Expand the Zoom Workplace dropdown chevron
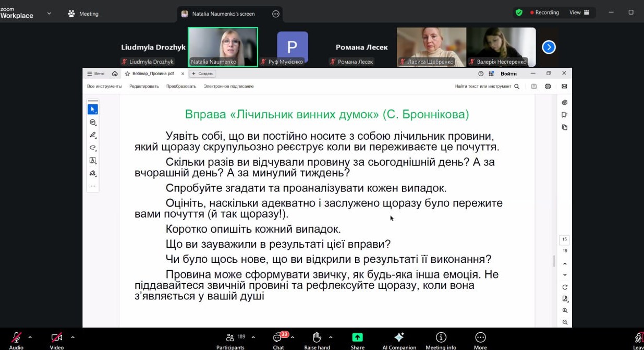 (x=49, y=14)
